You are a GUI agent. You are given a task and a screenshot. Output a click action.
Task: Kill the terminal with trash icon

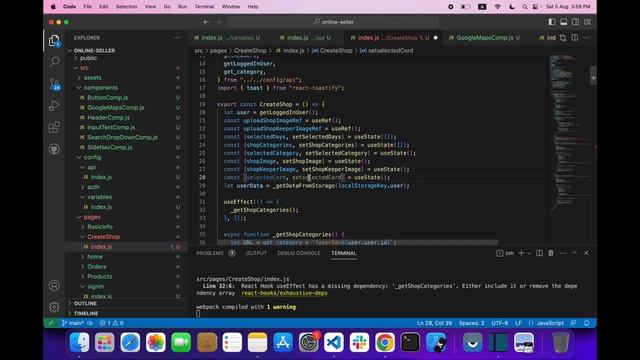(x=551, y=253)
